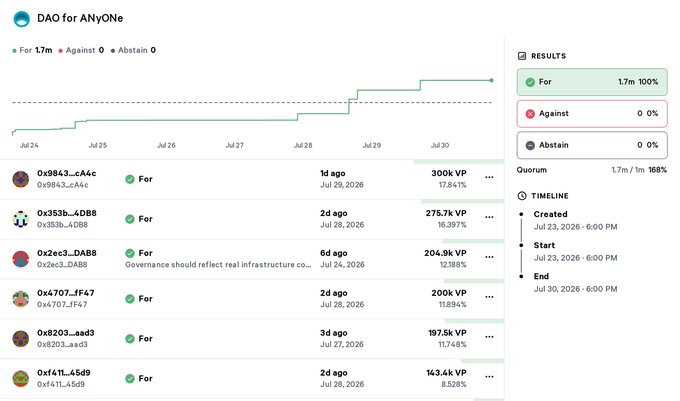This screenshot has width=680, height=401.
Task: Click the avatar of voter 0xf411...45d9
Action: 20,378
